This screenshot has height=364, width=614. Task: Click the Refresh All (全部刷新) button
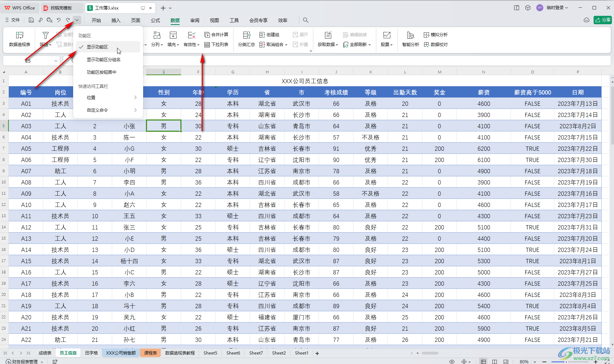tap(357, 44)
